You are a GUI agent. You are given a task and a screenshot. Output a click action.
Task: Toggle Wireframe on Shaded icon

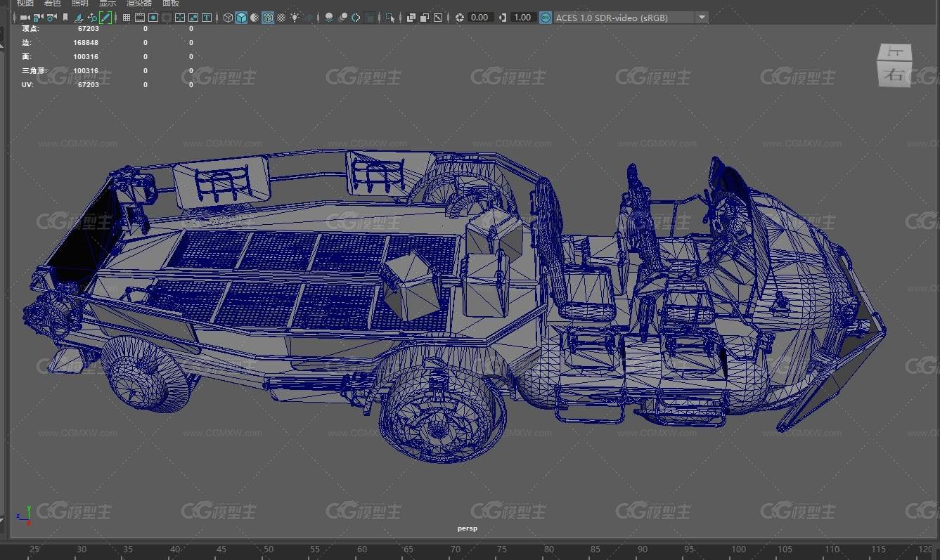point(268,18)
